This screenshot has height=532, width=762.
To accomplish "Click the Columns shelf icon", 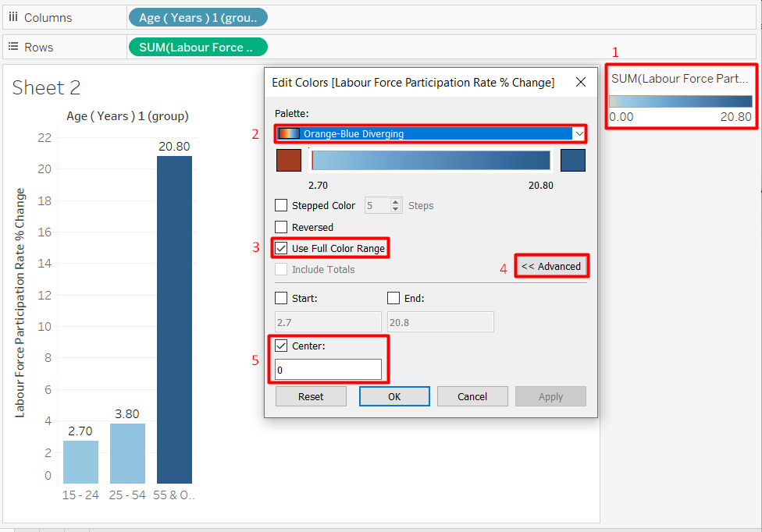I will tap(13, 17).
